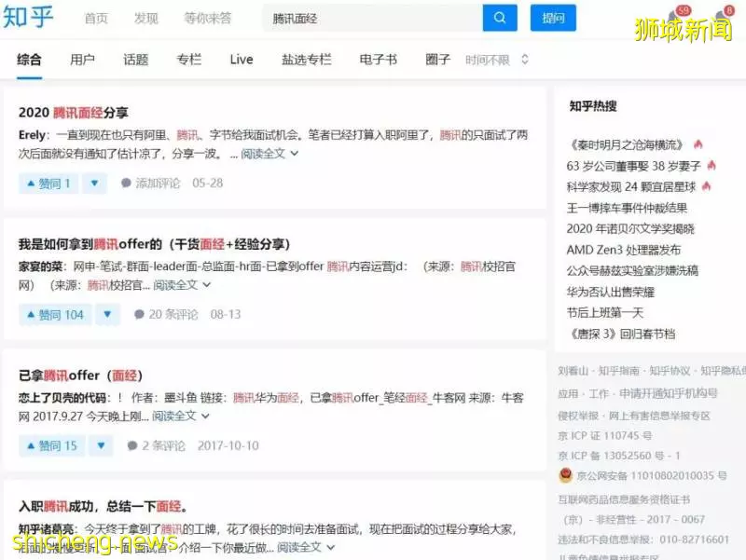Click the 应用 footer link
746x560 pixels.
coord(568,393)
